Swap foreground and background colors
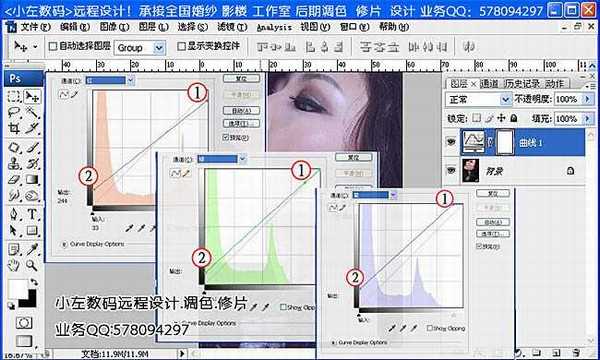Image resolution: width=600 pixels, height=360 pixels. tap(34, 282)
